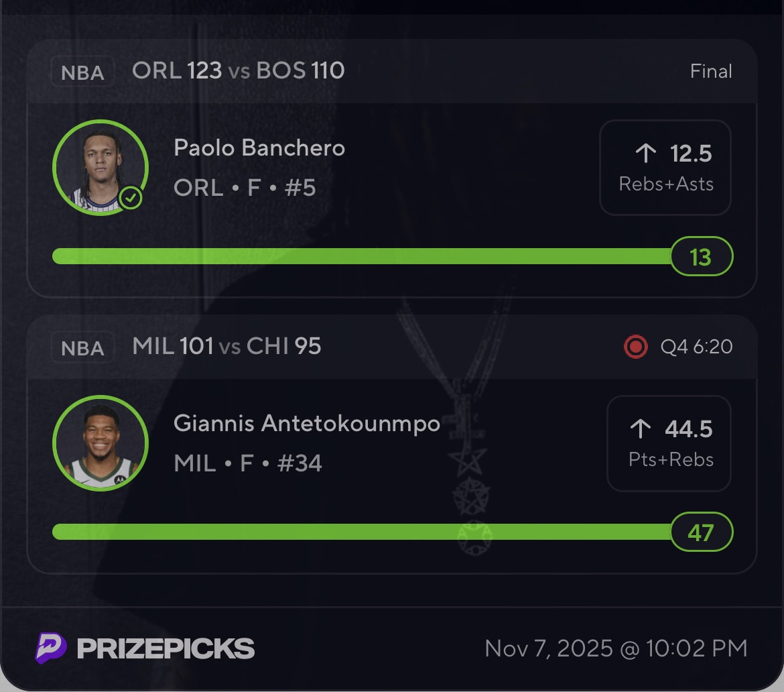Click the NBA badge on the ORL game
Image resolution: width=784 pixels, height=692 pixels.
coord(82,72)
